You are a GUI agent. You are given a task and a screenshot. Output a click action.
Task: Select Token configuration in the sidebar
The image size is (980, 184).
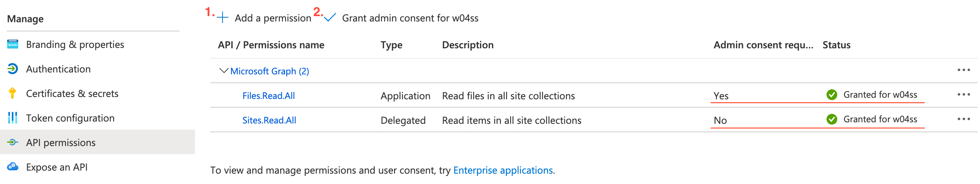(x=70, y=118)
